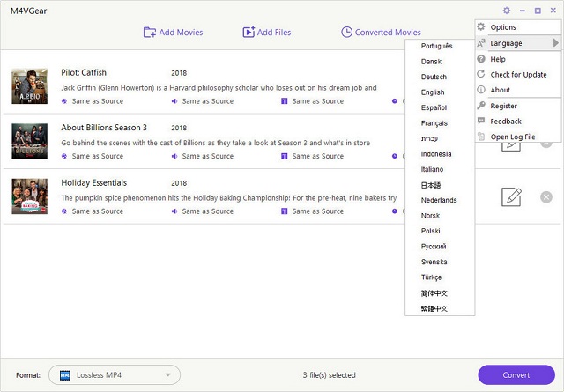The image size is (564, 392).
Task: Click the Language icon in the menu
Action: click(481, 43)
